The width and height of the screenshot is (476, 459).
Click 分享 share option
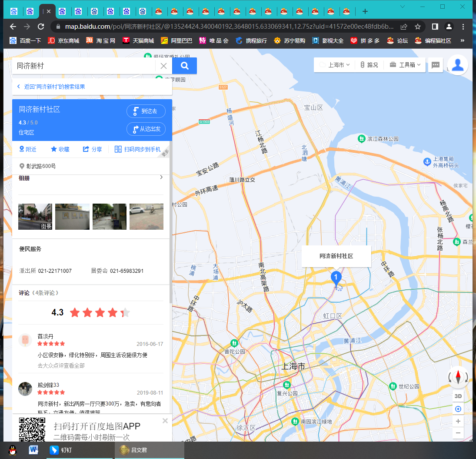point(93,149)
